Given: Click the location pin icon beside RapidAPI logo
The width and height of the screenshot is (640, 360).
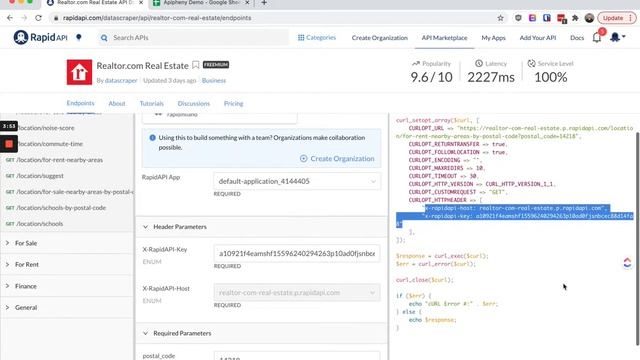Looking at the screenshot, I should tap(79, 38).
